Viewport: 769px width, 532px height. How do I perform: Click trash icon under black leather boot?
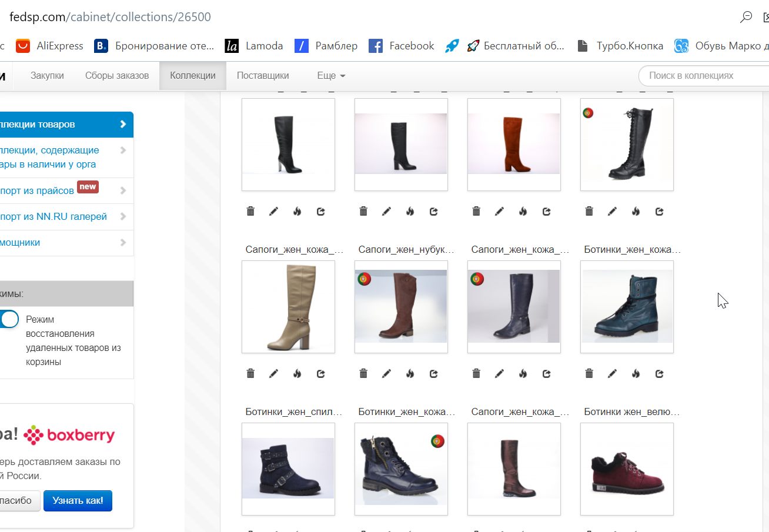[250, 212]
